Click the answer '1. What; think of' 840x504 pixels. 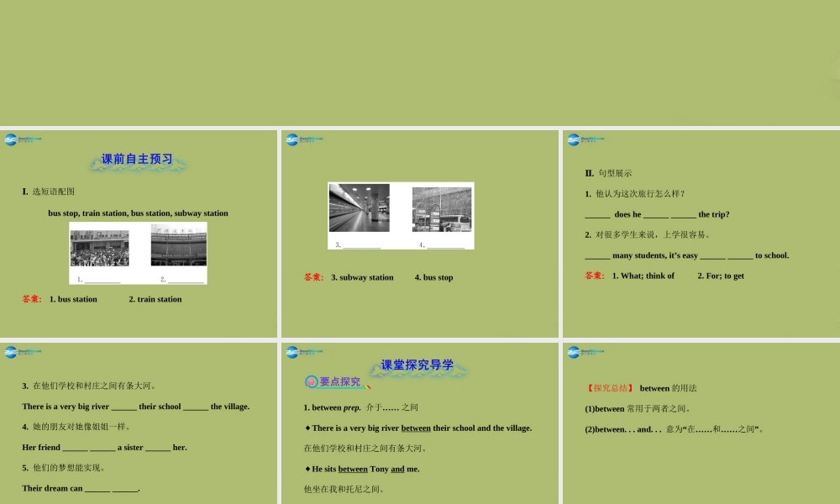(643, 276)
